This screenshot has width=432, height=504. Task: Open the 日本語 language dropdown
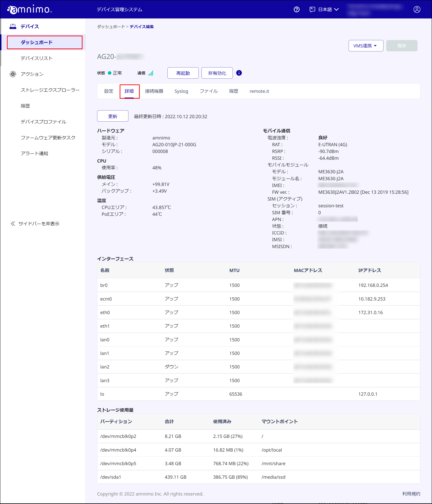click(329, 9)
